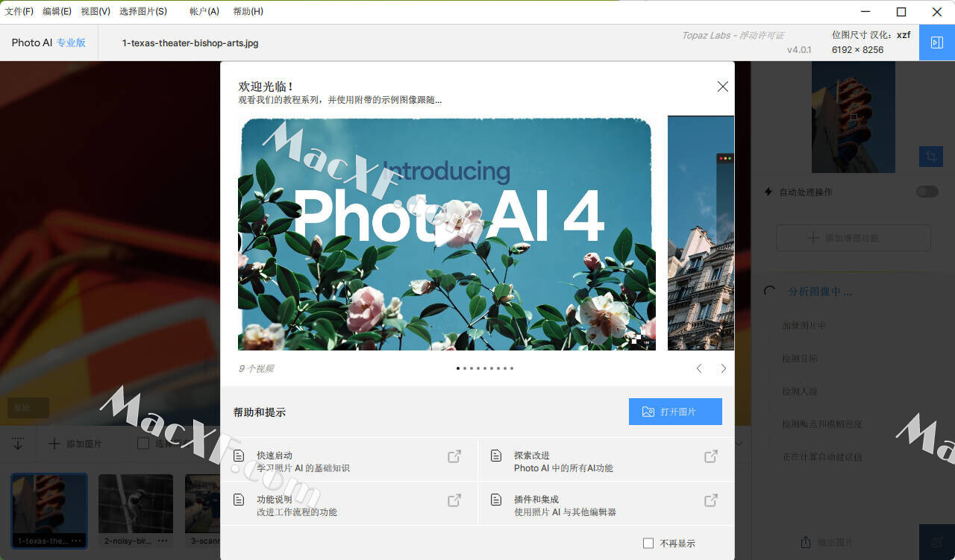Open external link for 插件和集成
This screenshot has height=560, width=955.
click(711, 500)
